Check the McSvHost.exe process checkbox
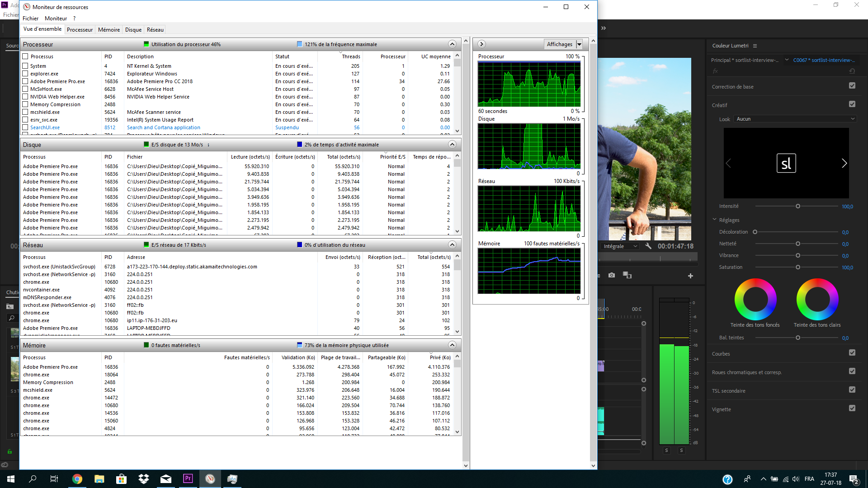 pyautogui.click(x=25, y=89)
